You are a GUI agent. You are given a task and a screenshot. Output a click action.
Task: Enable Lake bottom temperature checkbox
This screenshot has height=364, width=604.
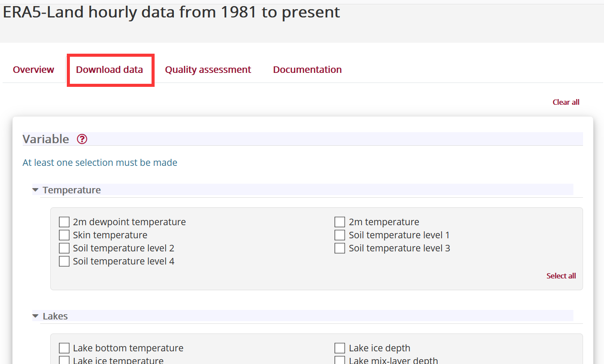64,348
